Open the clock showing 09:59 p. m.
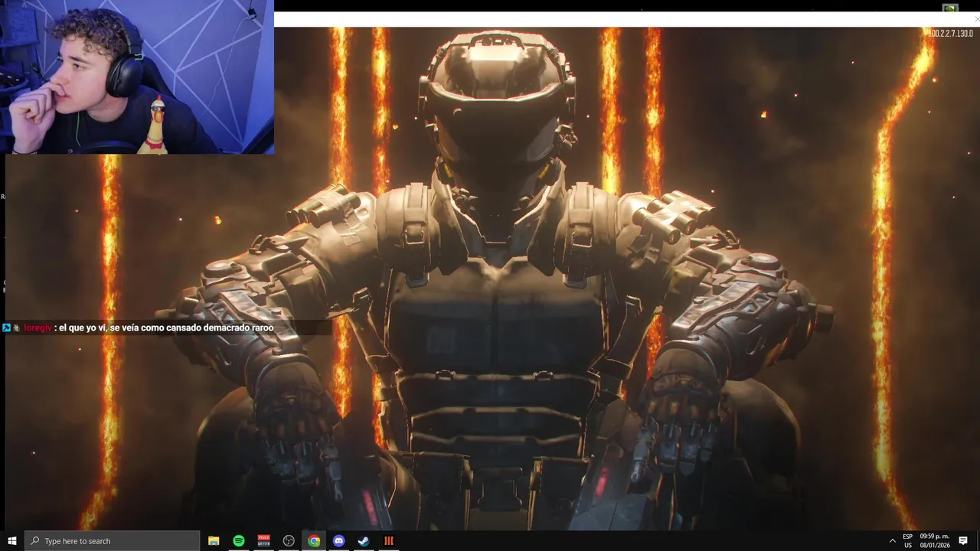 tap(935, 541)
